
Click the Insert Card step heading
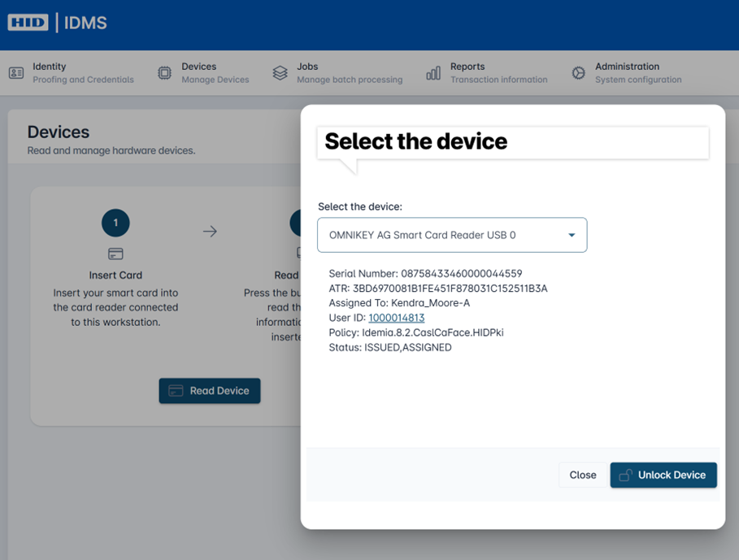(115, 275)
